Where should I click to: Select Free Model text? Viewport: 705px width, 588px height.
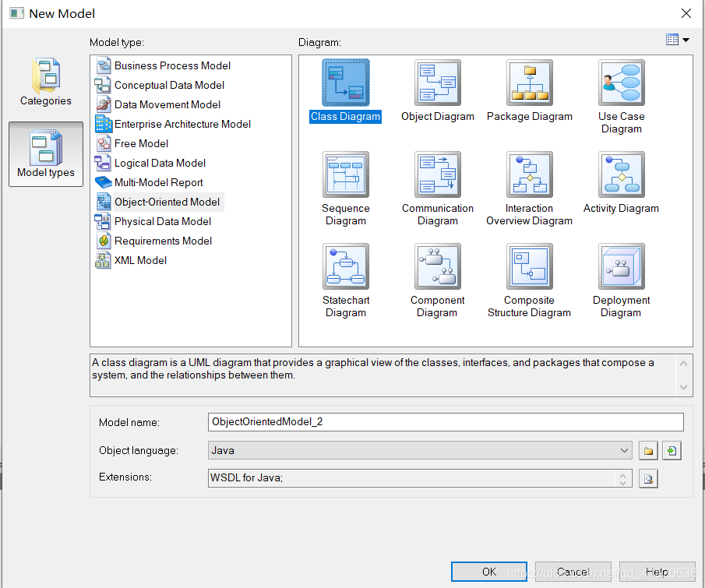[x=141, y=143]
